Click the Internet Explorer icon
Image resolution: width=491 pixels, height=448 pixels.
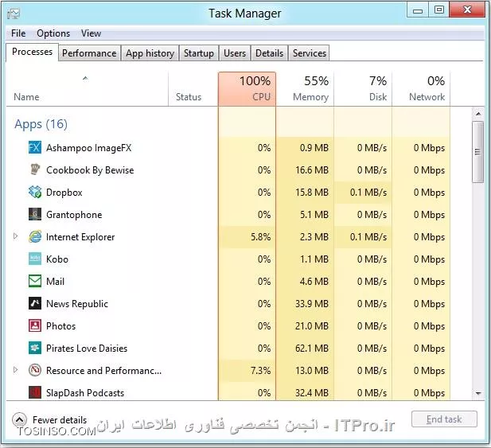pos(35,236)
